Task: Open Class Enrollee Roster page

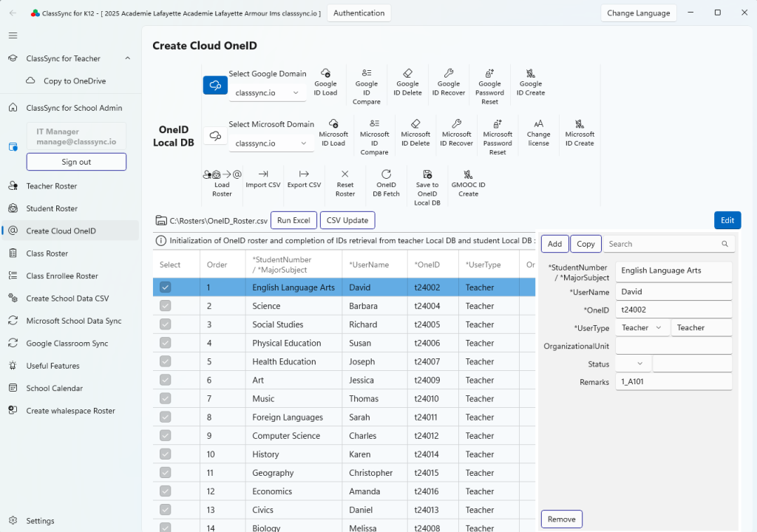Action: tap(70, 276)
